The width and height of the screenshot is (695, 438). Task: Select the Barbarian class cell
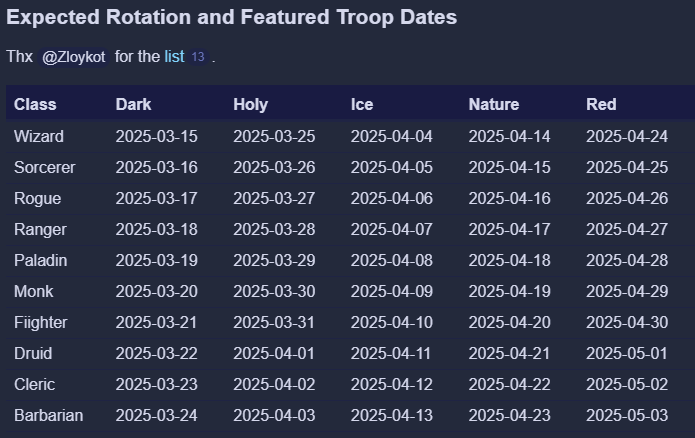pyautogui.click(x=49, y=415)
